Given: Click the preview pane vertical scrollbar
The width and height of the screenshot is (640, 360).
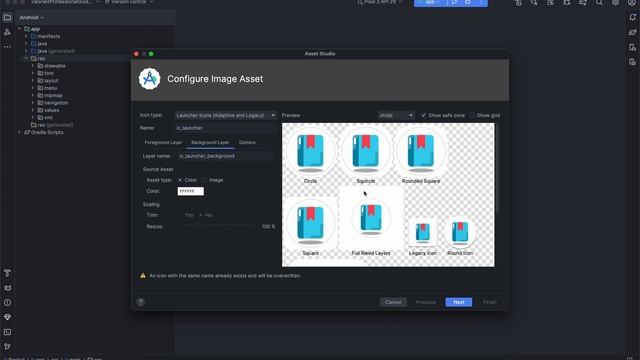Looking at the screenshot, I should pos(497,167).
